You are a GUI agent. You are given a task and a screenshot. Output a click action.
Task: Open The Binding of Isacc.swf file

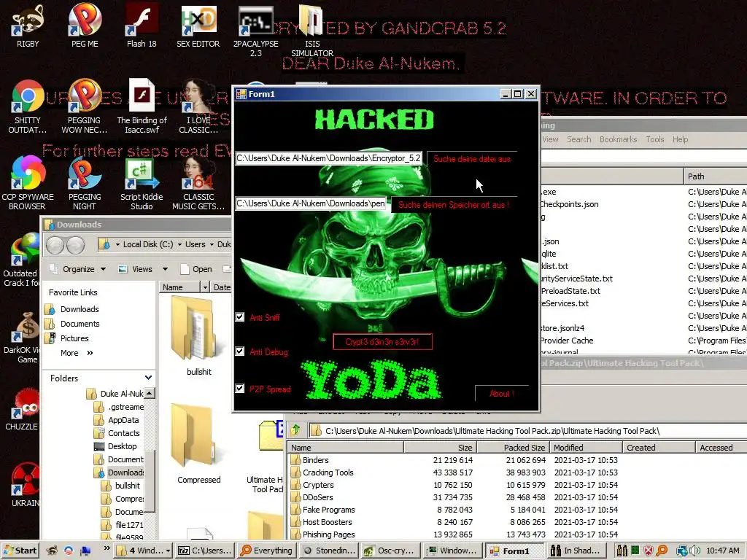click(x=142, y=106)
